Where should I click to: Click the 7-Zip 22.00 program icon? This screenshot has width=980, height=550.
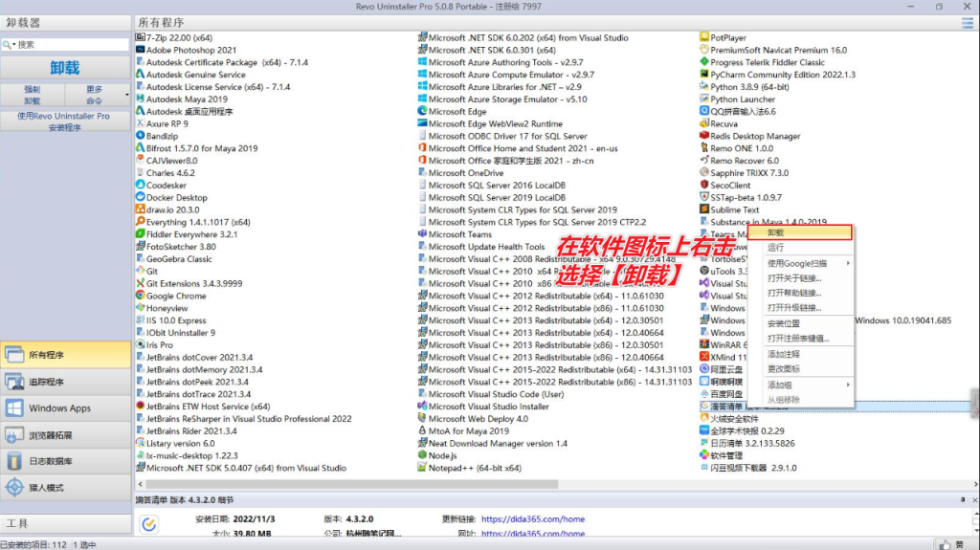[x=141, y=37]
